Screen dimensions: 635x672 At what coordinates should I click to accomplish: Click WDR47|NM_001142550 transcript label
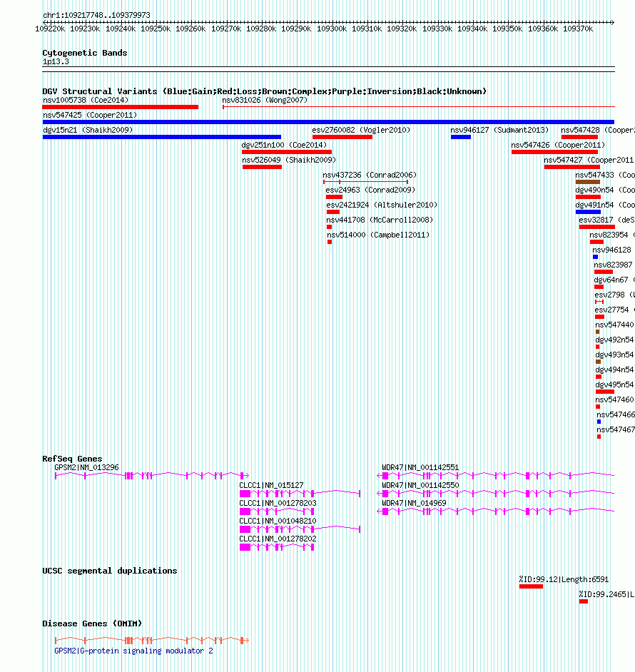click(420, 486)
